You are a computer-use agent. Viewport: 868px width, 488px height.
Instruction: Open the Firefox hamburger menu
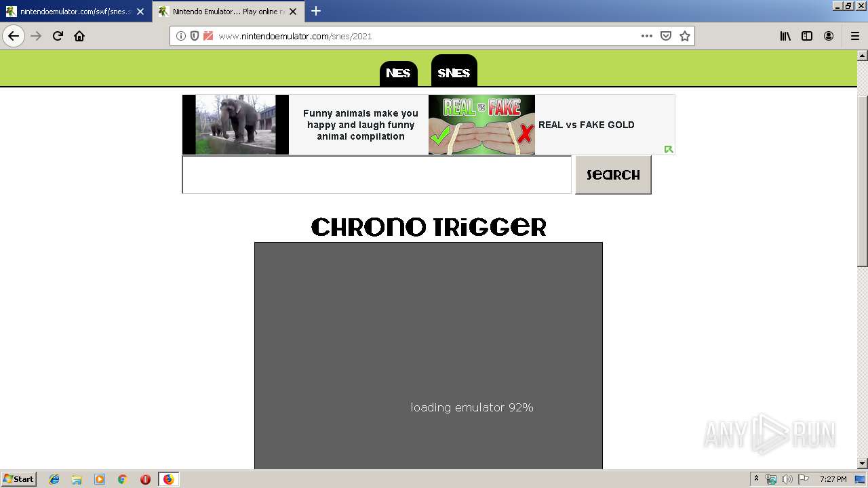pos(854,36)
